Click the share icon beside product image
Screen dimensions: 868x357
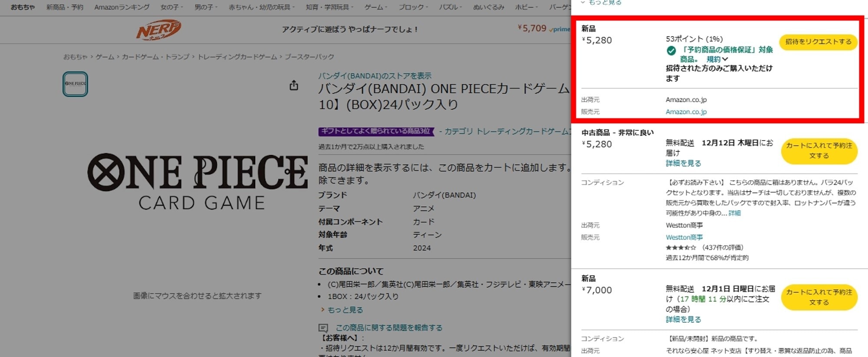pos(294,85)
